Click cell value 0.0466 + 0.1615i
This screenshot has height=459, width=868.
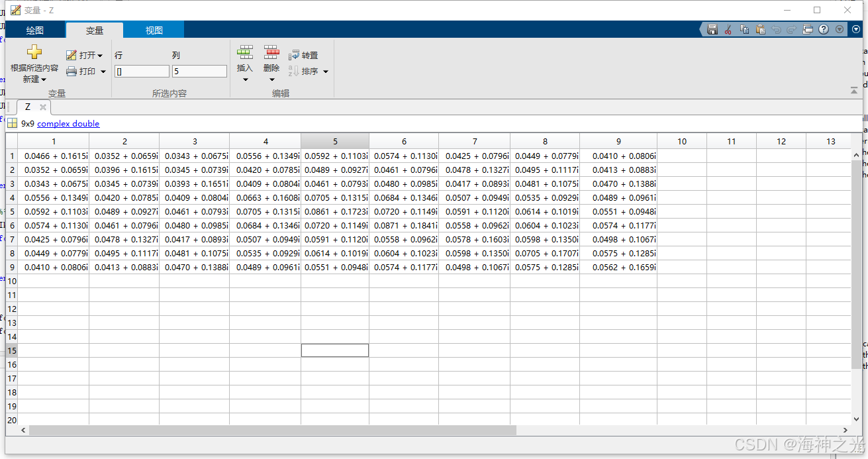pyautogui.click(x=54, y=156)
